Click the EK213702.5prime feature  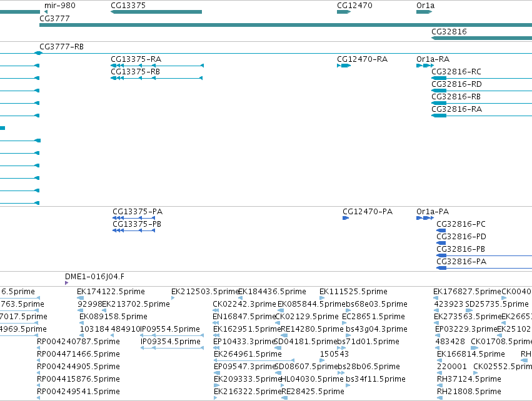click(x=104, y=310)
